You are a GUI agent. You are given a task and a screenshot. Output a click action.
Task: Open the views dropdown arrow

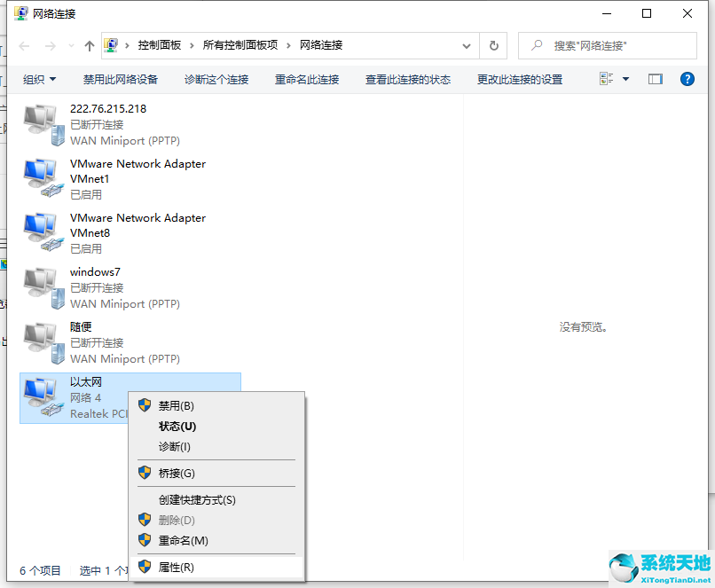(624, 79)
